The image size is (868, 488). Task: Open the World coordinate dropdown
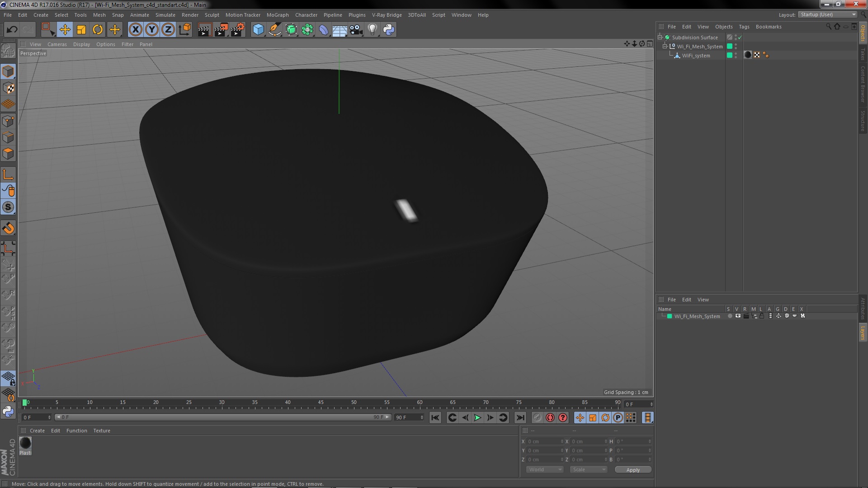point(544,470)
